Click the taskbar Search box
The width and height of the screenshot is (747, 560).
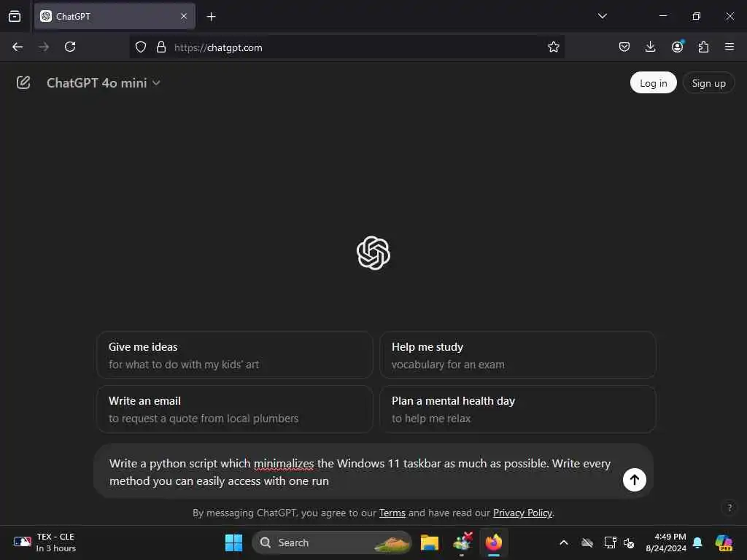(332, 542)
